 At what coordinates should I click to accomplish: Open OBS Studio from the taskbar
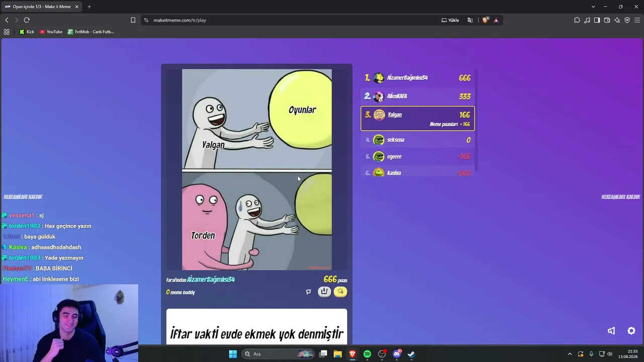pyautogui.click(x=382, y=354)
